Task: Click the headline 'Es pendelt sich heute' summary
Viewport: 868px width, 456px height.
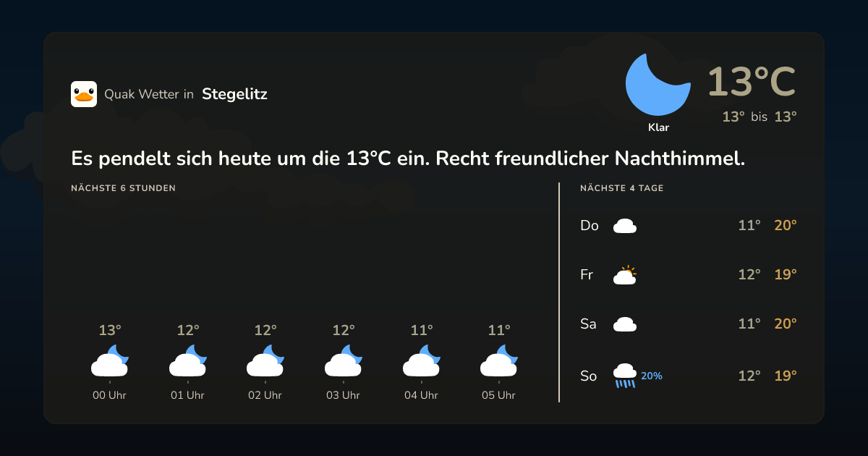Action: 408,159
